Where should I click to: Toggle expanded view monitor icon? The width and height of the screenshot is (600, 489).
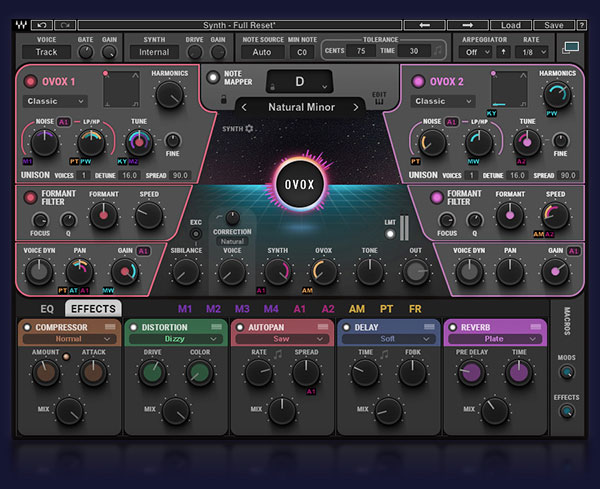(570, 48)
